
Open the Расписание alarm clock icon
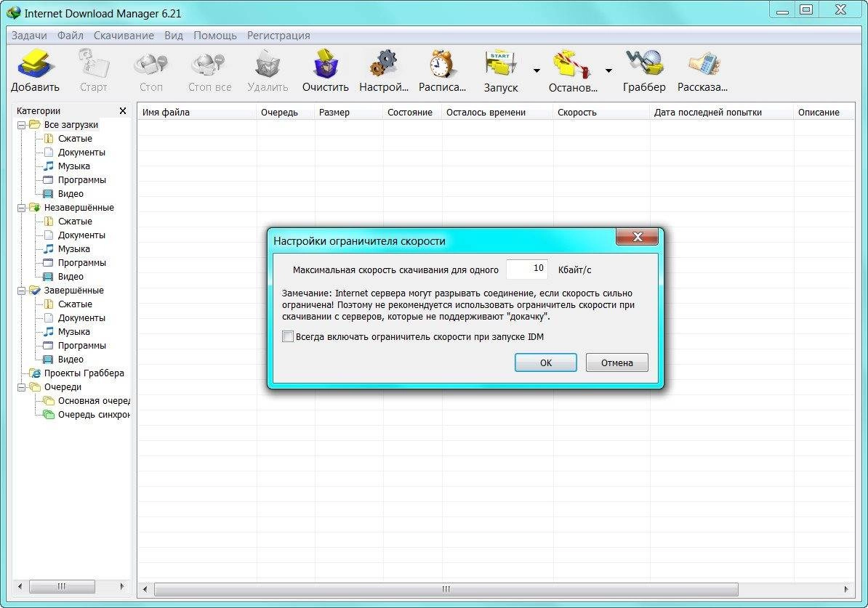coord(442,64)
